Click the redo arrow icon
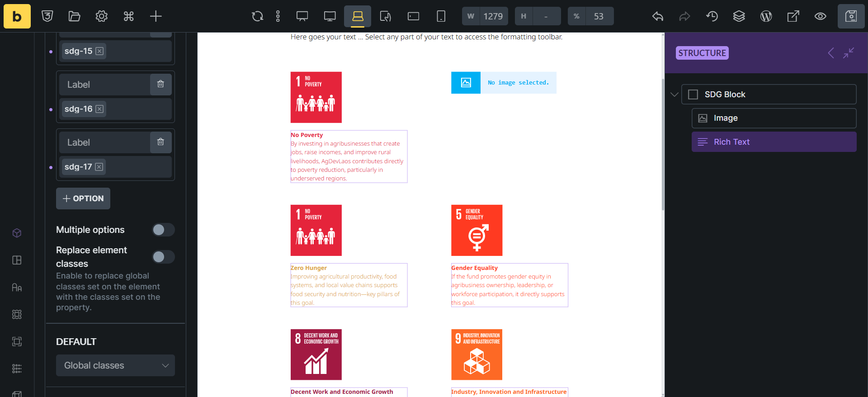This screenshot has height=397, width=868. [x=685, y=16]
